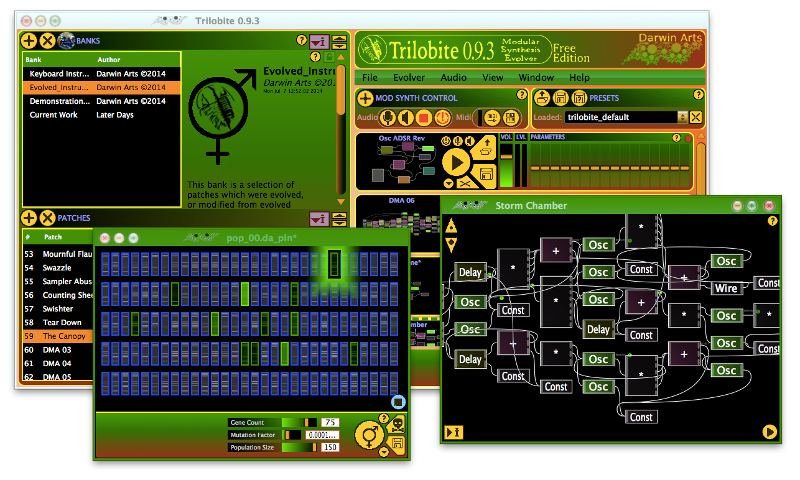Open the trilobite_default preset dropdown
Image resolution: width=800 pixels, height=480 pixels.
pos(683,117)
